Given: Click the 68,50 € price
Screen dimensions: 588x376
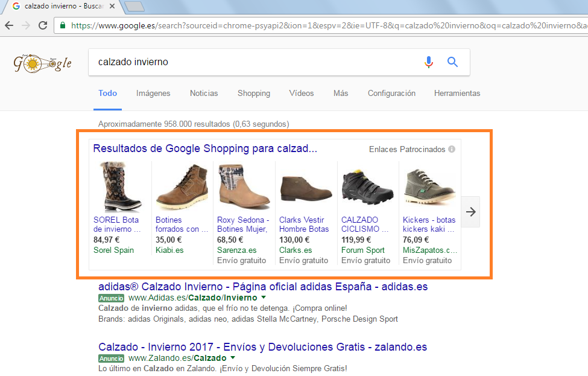Looking at the screenshot, I should (230, 240).
